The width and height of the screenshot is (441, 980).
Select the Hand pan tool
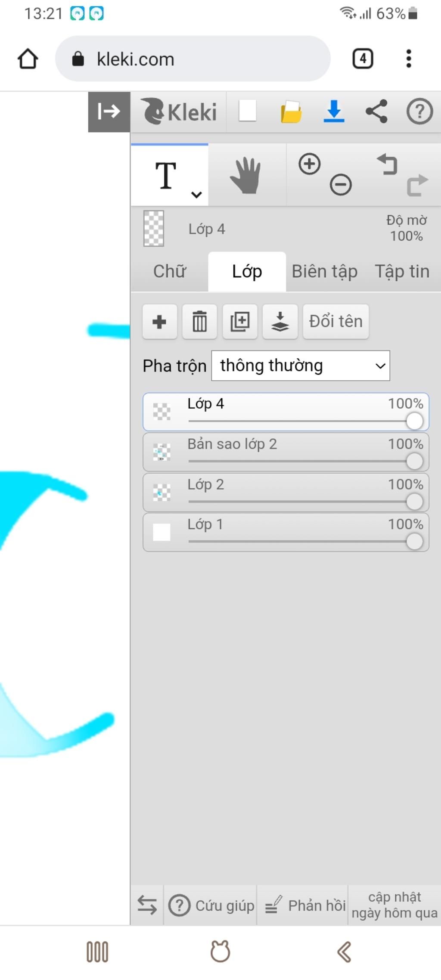tap(246, 175)
